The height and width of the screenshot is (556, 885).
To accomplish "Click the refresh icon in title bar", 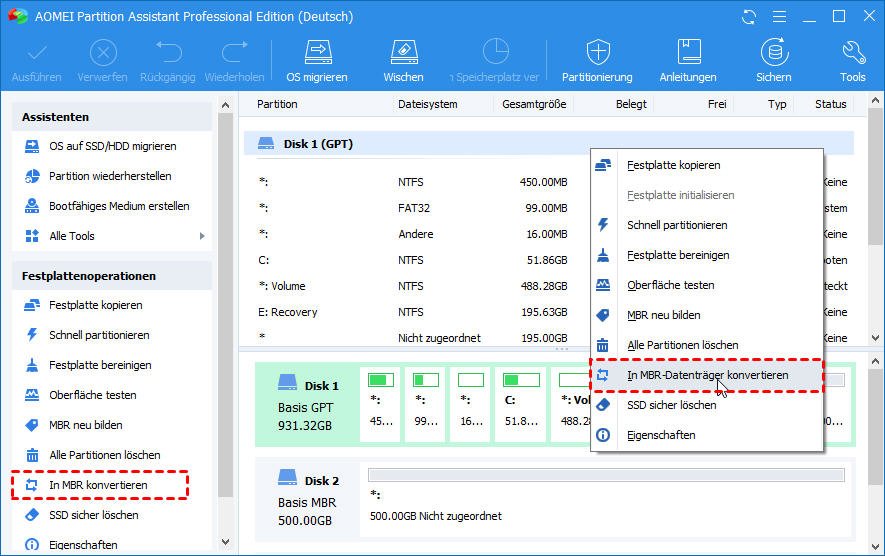I will click(748, 17).
